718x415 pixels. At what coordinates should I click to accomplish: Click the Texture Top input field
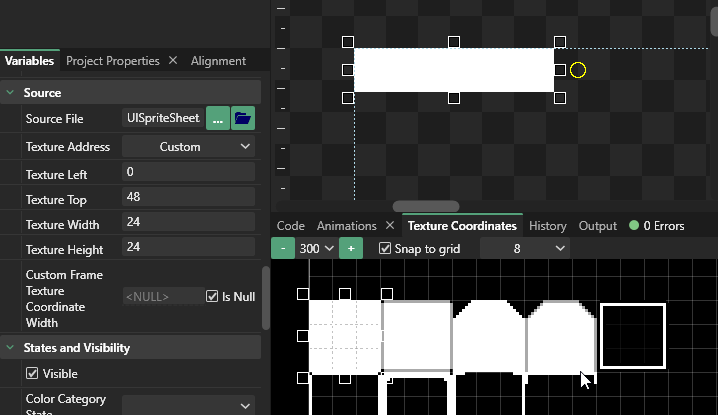click(188, 197)
